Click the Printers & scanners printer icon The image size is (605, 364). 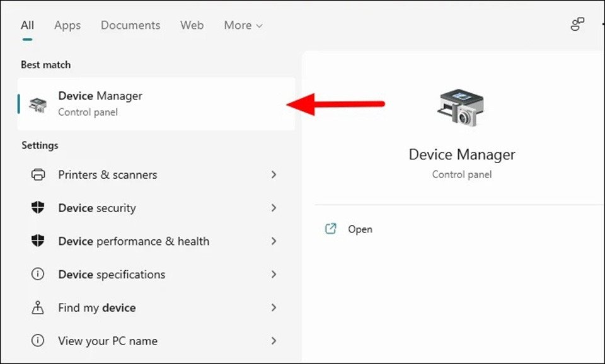(x=38, y=174)
